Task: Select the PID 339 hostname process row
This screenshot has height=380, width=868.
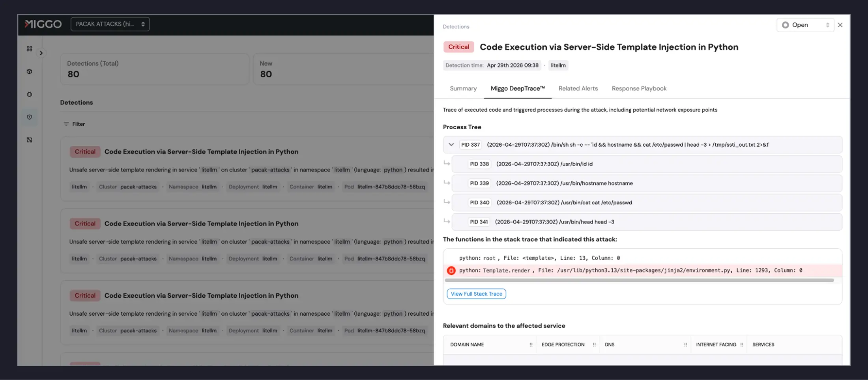Action: (647, 183)
